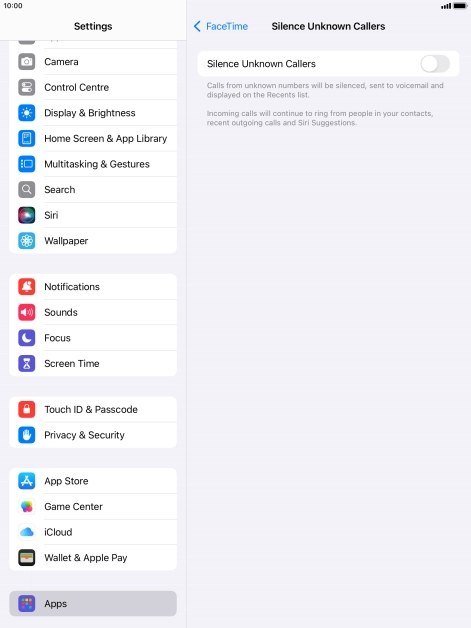The width and height of the screenshot is (471, 628).
Task: Select the Display & Brightness icon
Action: click(27, 113)
